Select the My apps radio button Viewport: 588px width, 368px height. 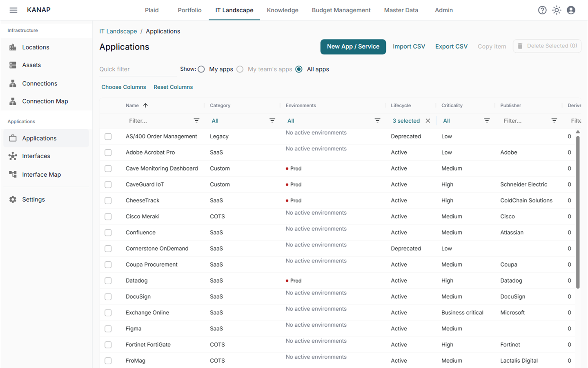pos(201,69)
